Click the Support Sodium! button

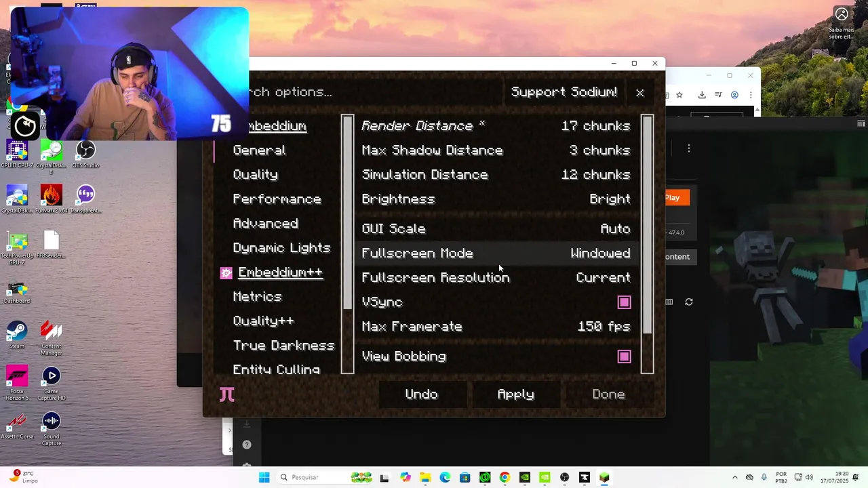tap(564, 92)
